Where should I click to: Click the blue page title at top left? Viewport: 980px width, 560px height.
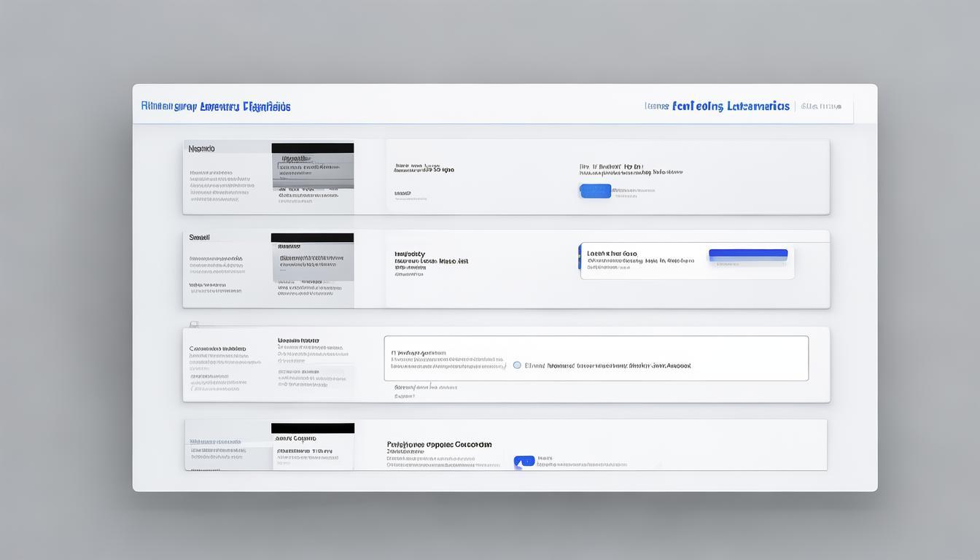[216, 106]
